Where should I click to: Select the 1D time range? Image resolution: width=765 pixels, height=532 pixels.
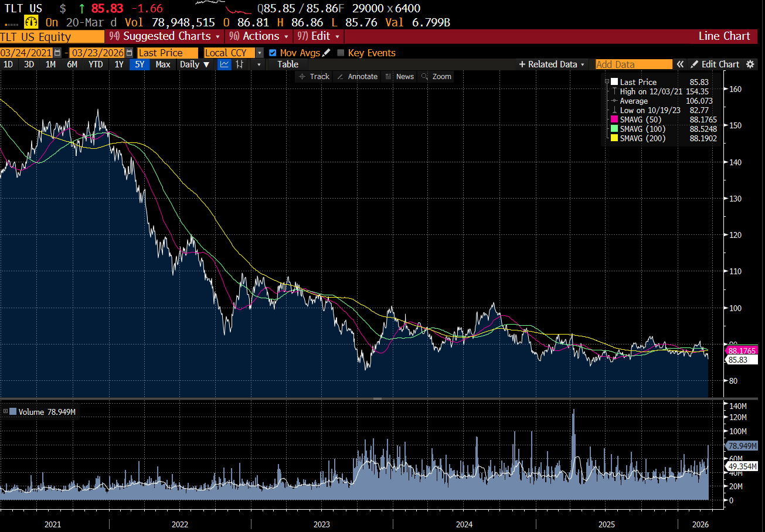point(8,64)
